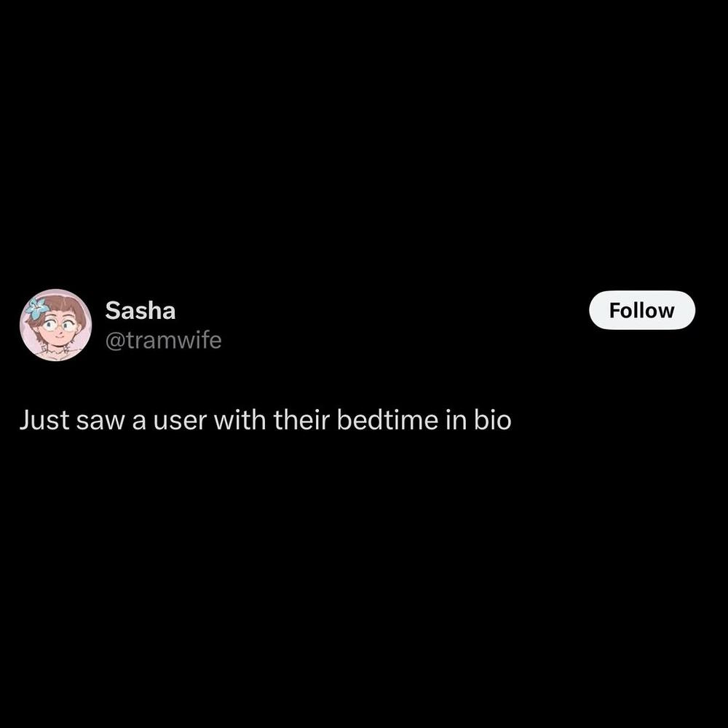Image resolution: width=728 pixels, height=728 pixels.
Task: Open the Sasha display name link
Action: pos(141,311)
